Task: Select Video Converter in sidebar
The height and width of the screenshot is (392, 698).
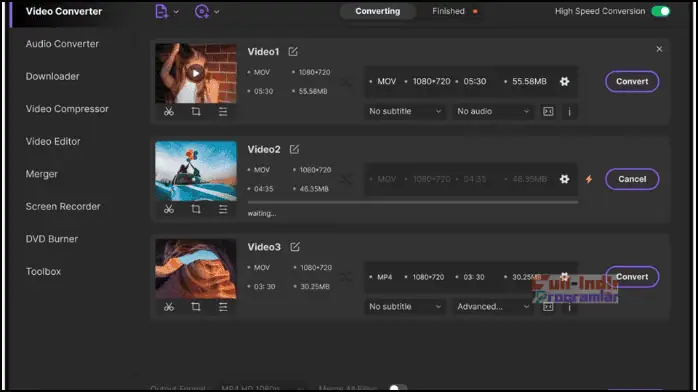Action: click(64, 11)
